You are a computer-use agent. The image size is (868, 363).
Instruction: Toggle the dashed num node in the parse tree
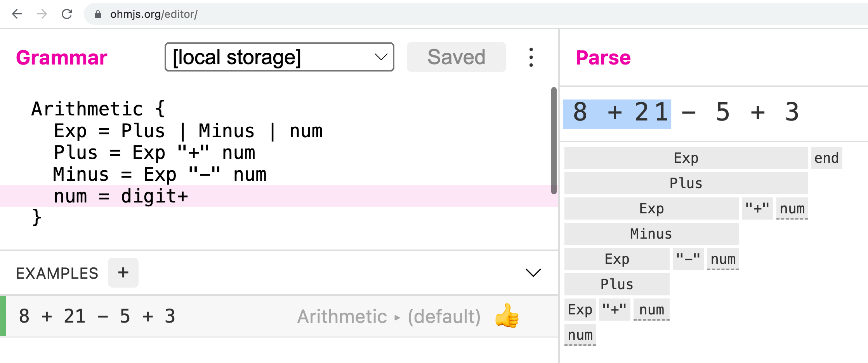coord(580,335)
